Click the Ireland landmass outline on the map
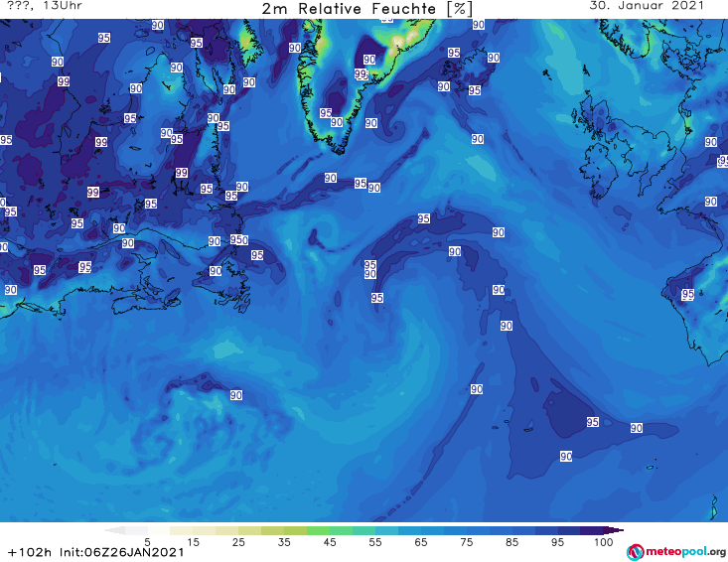728x562 pixels. 599,171
